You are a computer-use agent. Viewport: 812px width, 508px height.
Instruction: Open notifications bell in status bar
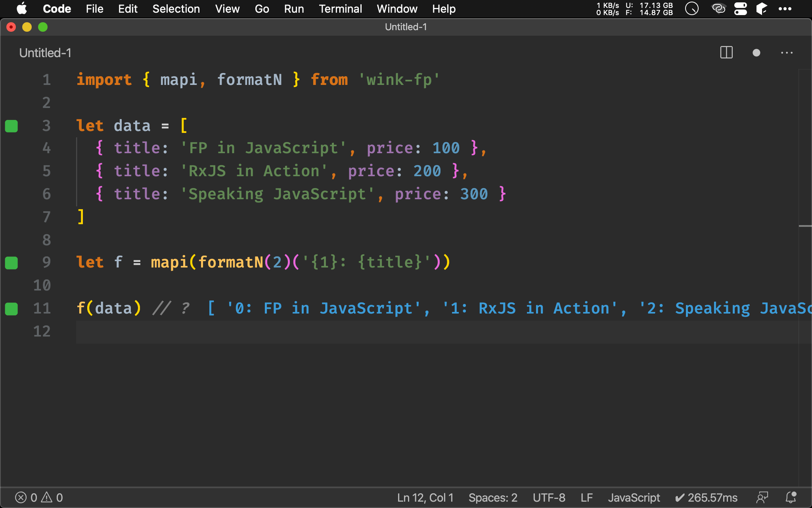point(791,497)
